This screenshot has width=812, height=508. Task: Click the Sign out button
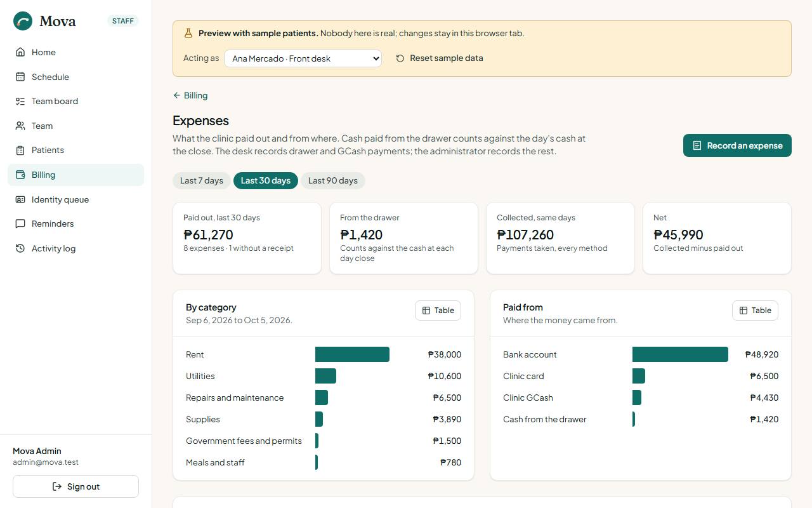pyautogui.click(x=76, y=486)
